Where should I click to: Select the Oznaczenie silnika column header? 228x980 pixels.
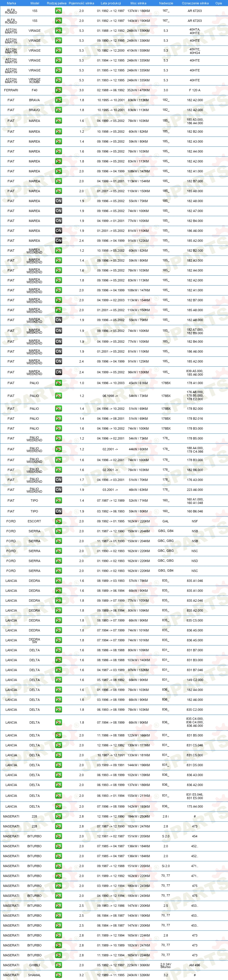[x=195, y=3]
